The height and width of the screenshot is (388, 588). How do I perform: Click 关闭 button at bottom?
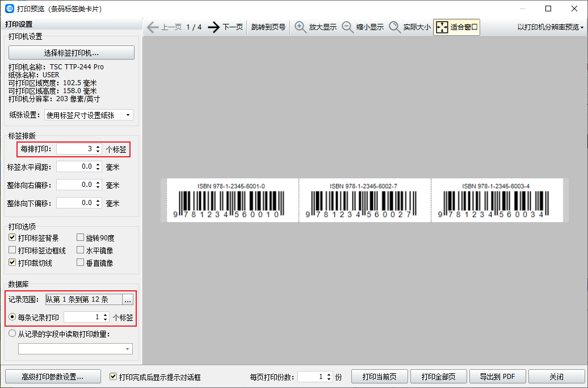[x=556, y=377]
